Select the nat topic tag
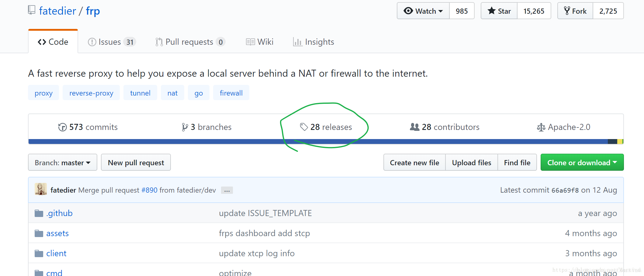This screenshot has width=644, height=276. coord(172,93)
